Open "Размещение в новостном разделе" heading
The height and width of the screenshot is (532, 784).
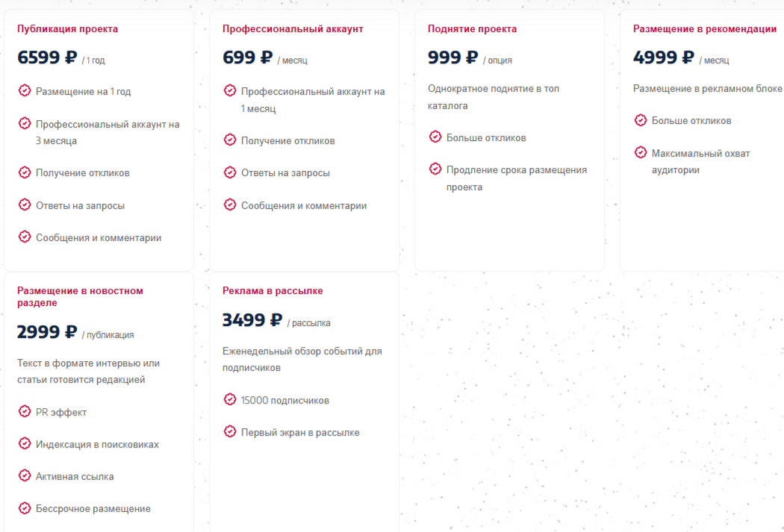coord(80,297)
